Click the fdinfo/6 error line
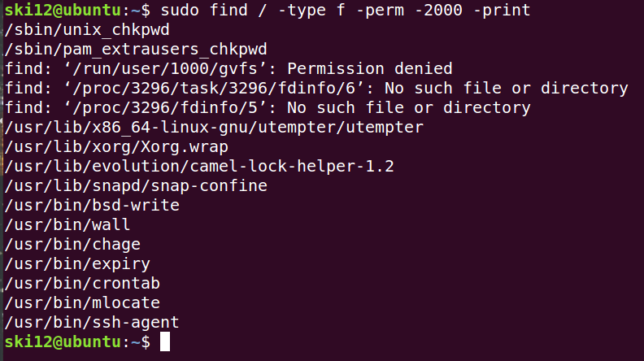Image resolution: width=644 pixels, height=361 pixels. [316, 89]
